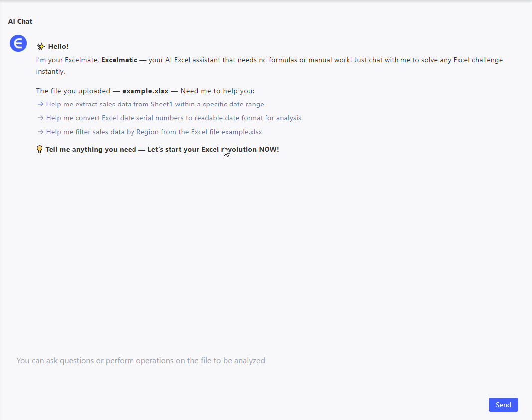Click the 'I'm your Excelmate' intro text
The height and width of the screenshot is (420, 532).
click(67, 60)
